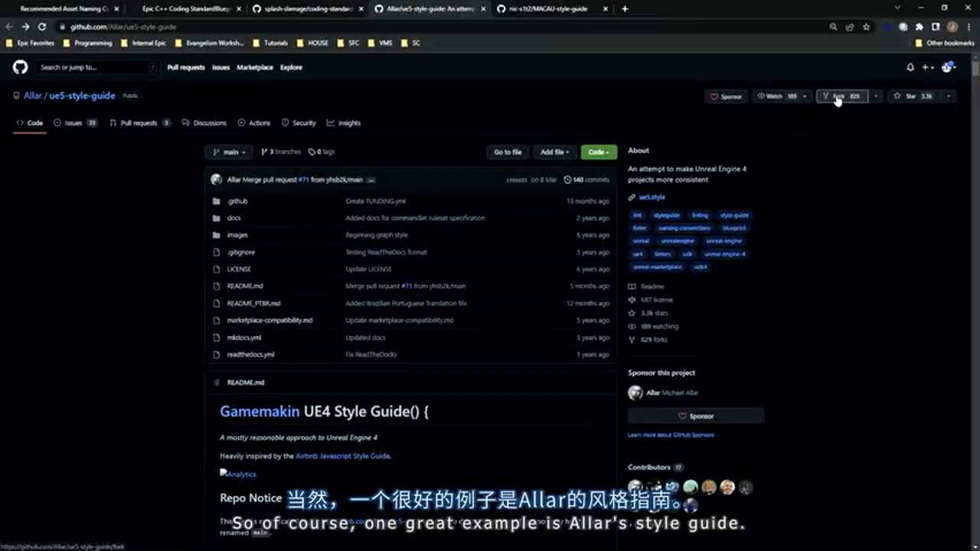
Task: Click the Go to file button
Action: (x=507, y=152)
